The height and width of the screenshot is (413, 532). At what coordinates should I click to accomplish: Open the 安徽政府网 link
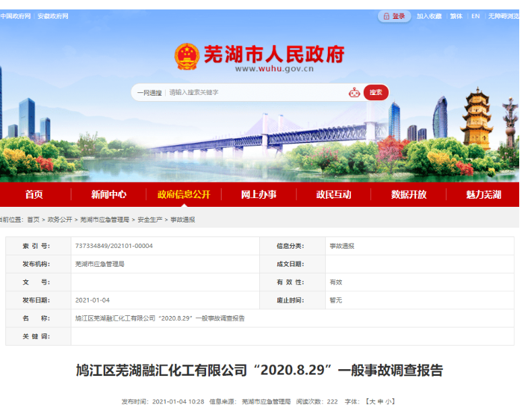coord(53,16)
